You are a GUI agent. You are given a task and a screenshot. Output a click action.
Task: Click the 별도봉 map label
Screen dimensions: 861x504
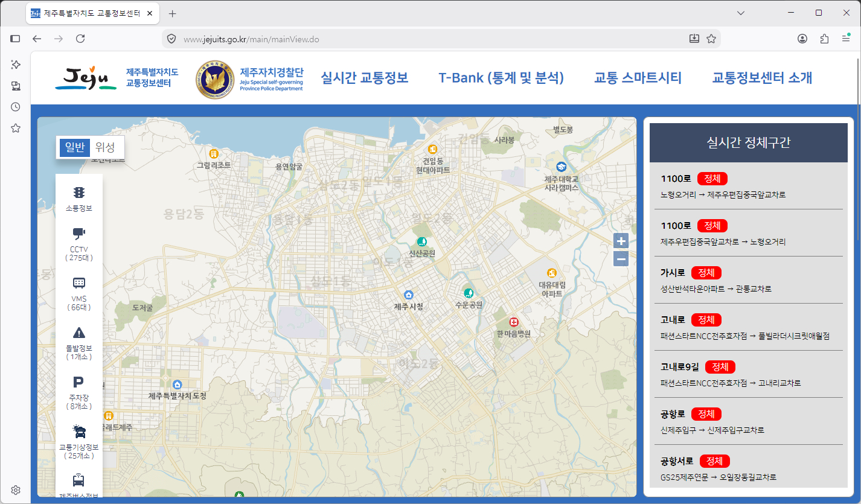point(563,130)
